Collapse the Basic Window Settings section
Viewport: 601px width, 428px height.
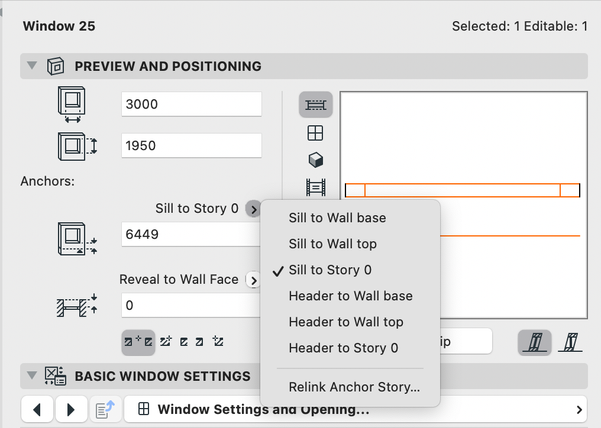(x=31, y=376)
